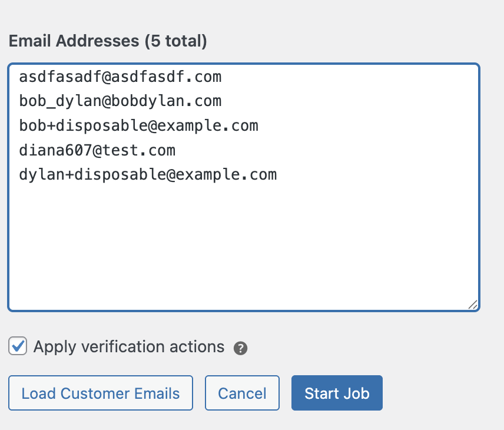Image resolution: width=504 pixels, height=430 pixels.
Task: Click "example.com" in the bob+disposable line
Action: tap(207, 125)
